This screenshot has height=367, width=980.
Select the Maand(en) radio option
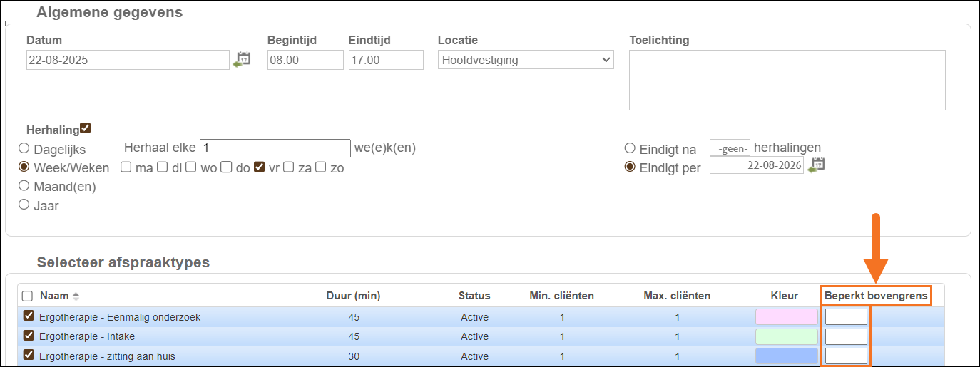pos(24,186)
